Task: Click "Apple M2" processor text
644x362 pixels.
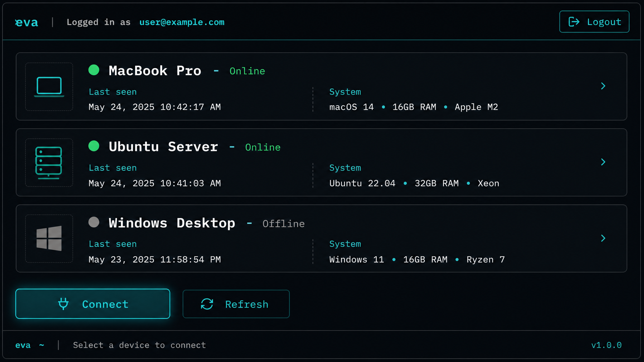Action: click(x=476, y=107)
